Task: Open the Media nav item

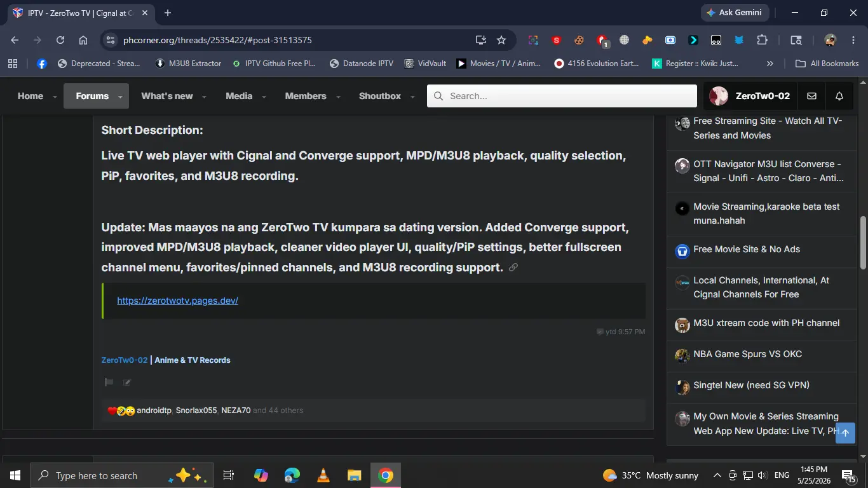Action: [239, 96]
